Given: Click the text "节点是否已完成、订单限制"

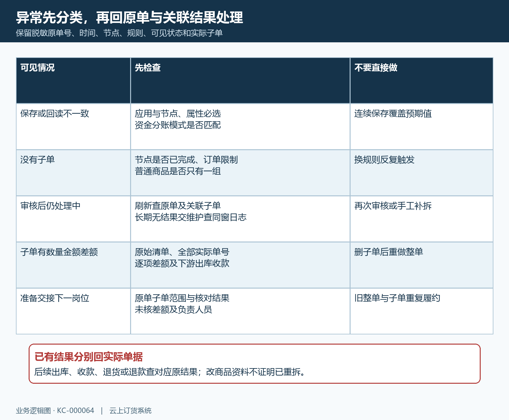Looking at the screenshot, I should (x=186, y=160).
